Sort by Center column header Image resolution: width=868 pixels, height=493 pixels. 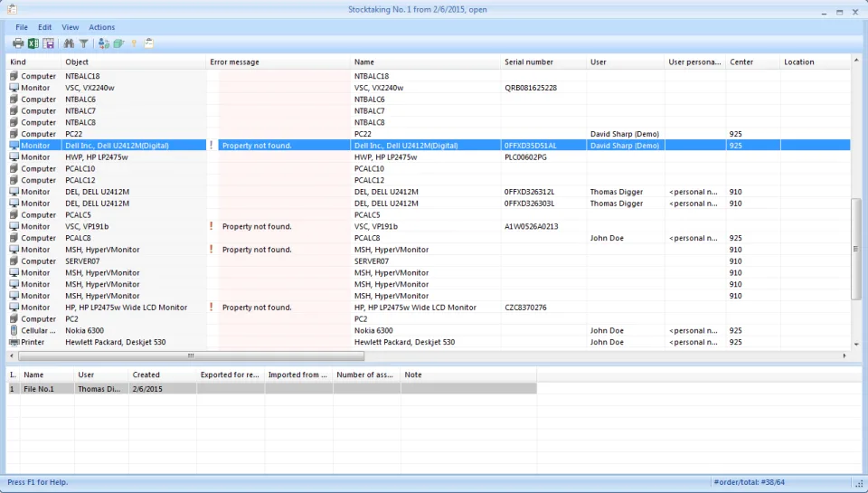coord(752,62)
